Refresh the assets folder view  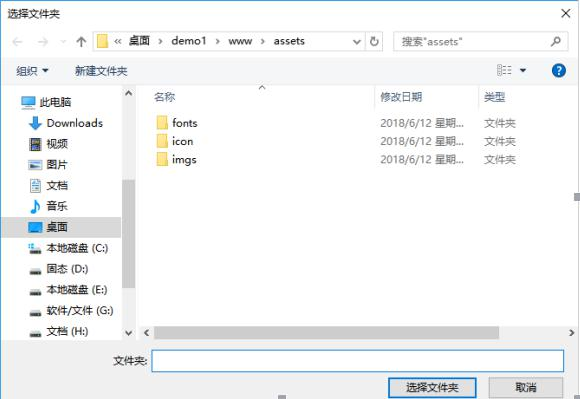pos(374,41)
